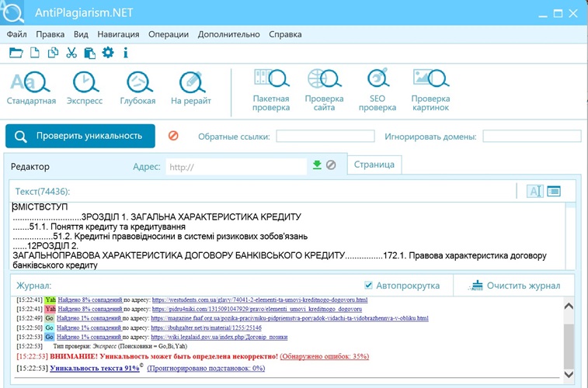Viewport: 588px width, 388px height.
Task: Select the Экспресс check mode
Action: pos(85,88)
